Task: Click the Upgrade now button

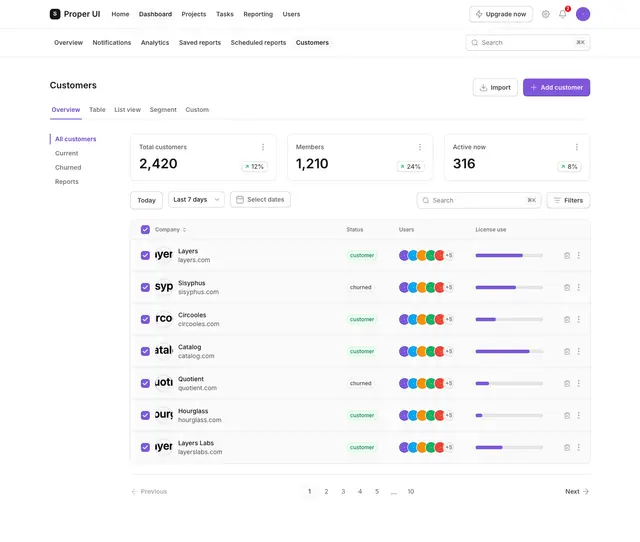Action: [501, 14]
